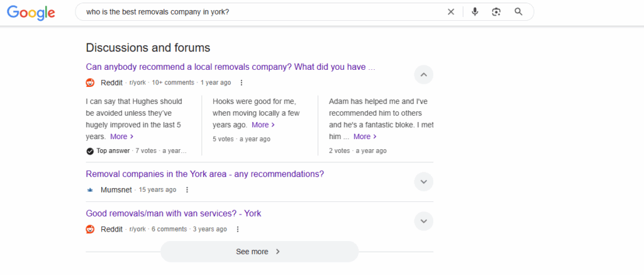Click '2 votes · a year ago' text
The height and width of the screenshot is (275, 644).
358,151
